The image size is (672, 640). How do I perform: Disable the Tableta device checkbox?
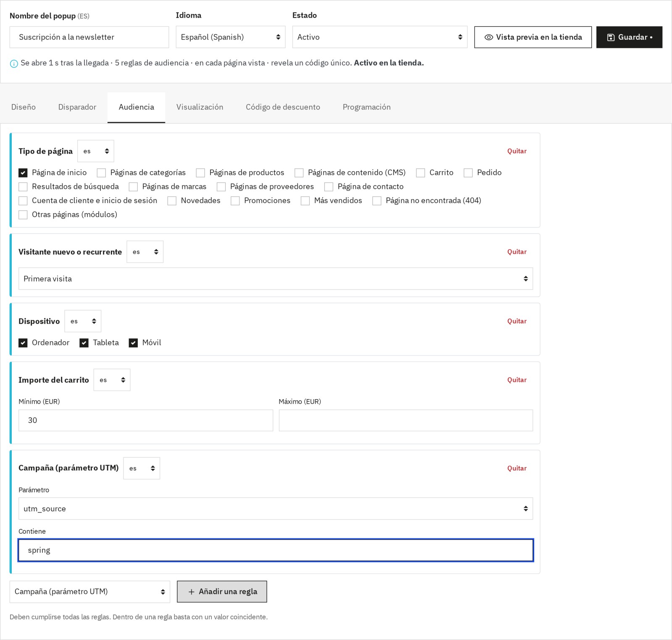pos(84,343)
